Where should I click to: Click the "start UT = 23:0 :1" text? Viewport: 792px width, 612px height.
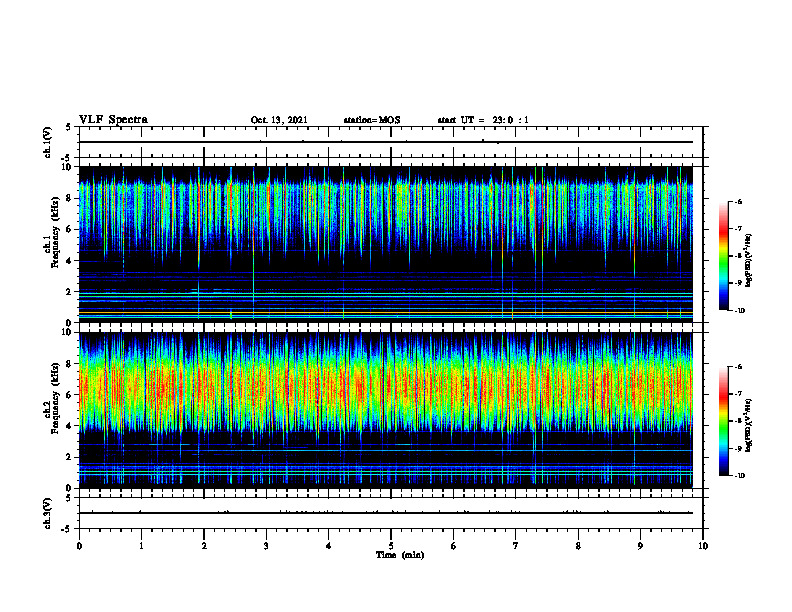483,120
